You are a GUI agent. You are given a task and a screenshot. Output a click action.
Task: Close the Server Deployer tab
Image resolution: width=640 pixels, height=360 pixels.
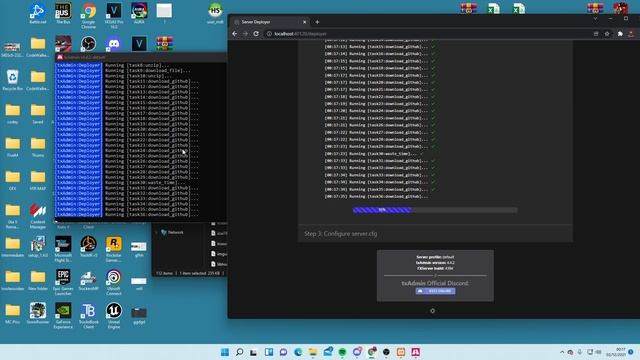pyautogui.click(x=304, y=22)
